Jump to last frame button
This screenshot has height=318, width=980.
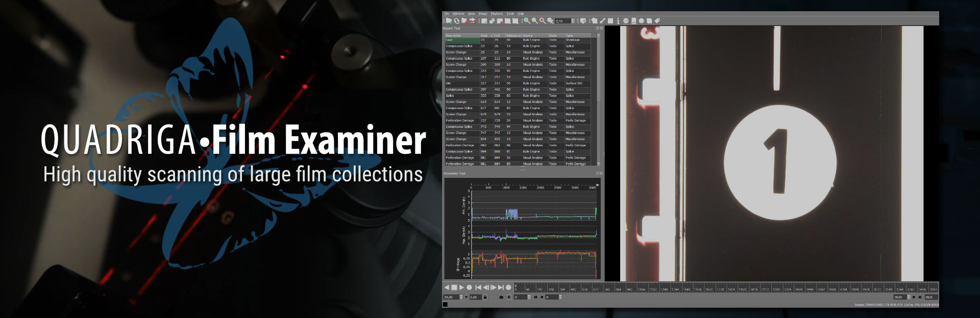501,287
